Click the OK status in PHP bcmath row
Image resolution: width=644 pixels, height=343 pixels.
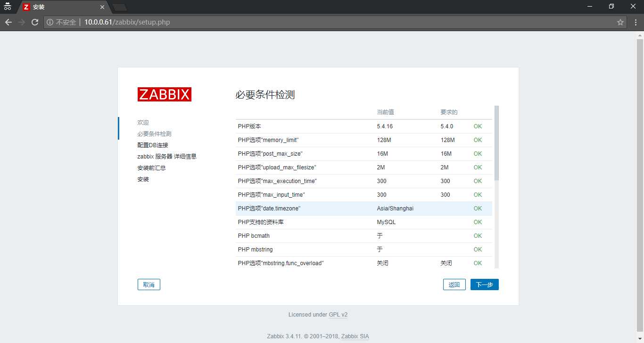coord(478,236)
